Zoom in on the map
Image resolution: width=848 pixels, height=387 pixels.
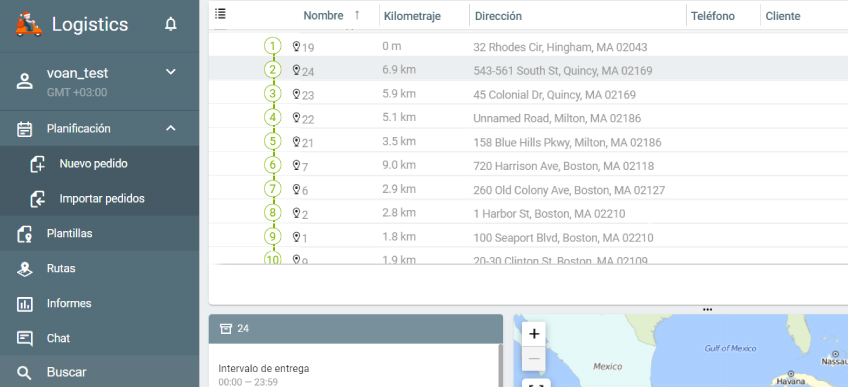(x=534, y=334)
